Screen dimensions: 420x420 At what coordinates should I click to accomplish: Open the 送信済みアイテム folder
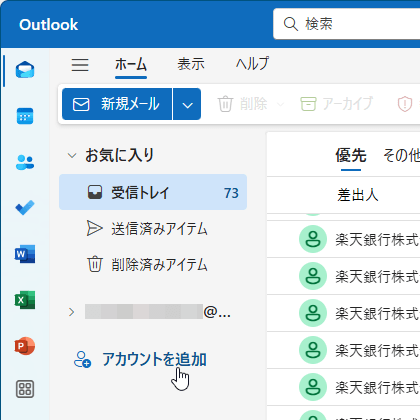153,229
